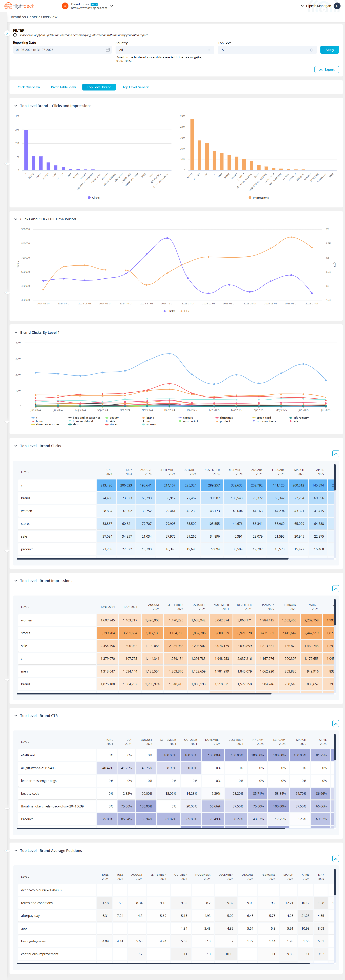Collapse Top Level - Brand Clicks section
The height and width of the screenshot is (980, 345).
(16, 446)
